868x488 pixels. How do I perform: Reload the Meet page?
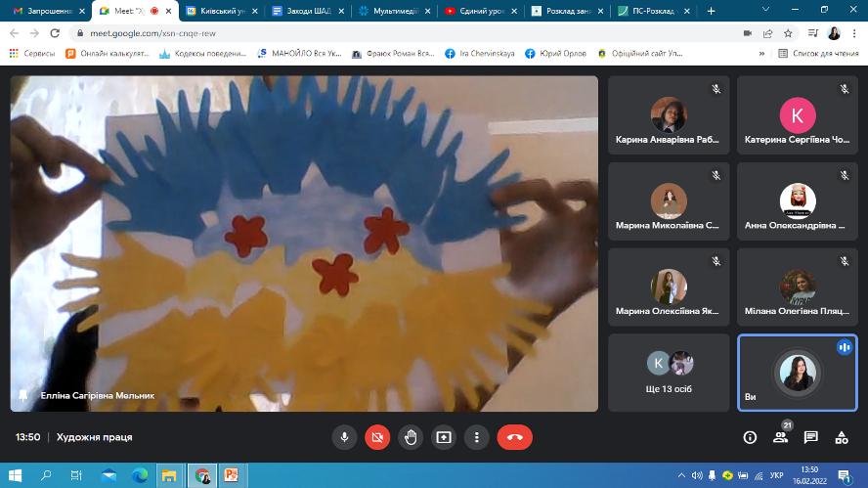click(x=55, y=33)
